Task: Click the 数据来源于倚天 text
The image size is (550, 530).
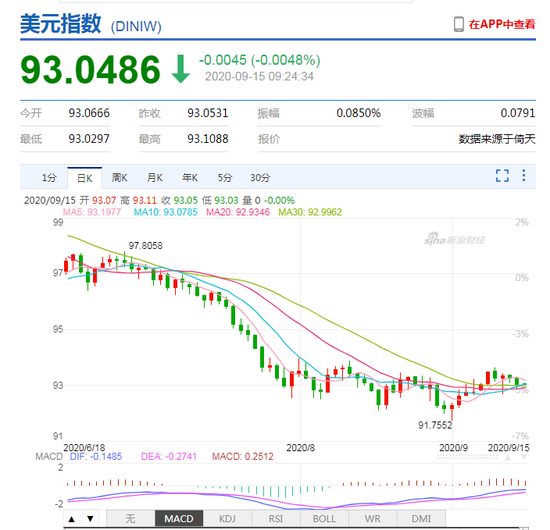Action: [x=497, y=139]
